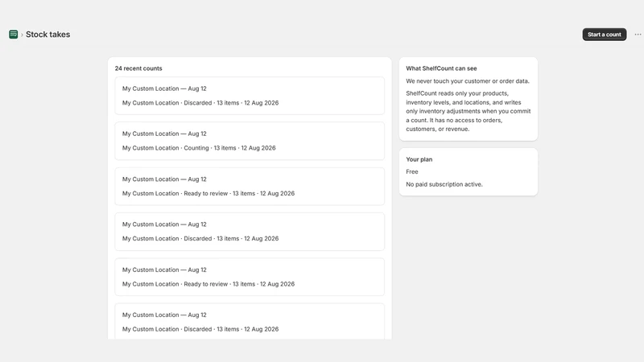
Task: Click "No paid subscription active." text
Action: coord(444,184)
